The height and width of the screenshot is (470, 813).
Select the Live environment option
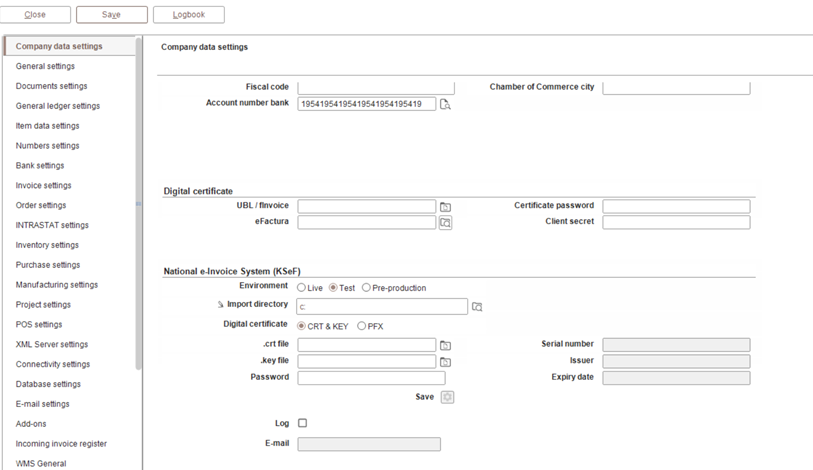tap(302, 288)
